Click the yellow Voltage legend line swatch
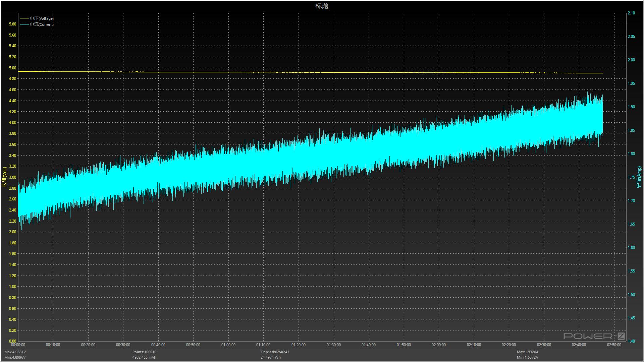 pos(24,18)
